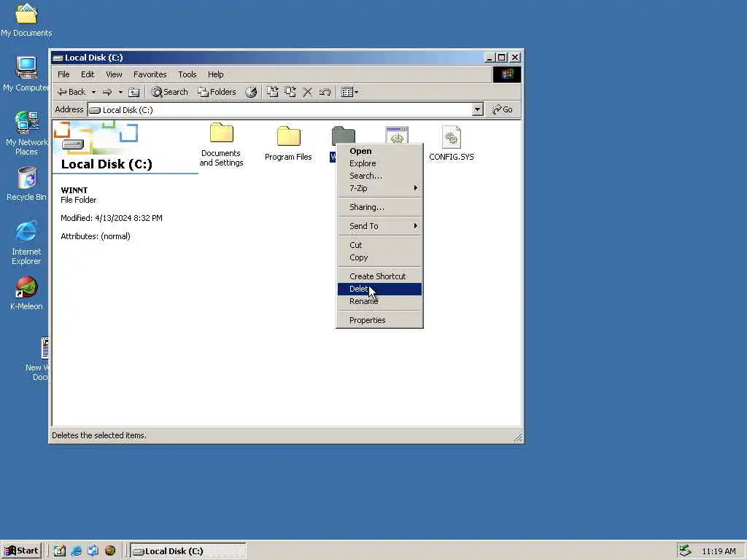Click the My Documents desktop icon
The width and height of the screenshot is (747, 560).
[26, 20]
